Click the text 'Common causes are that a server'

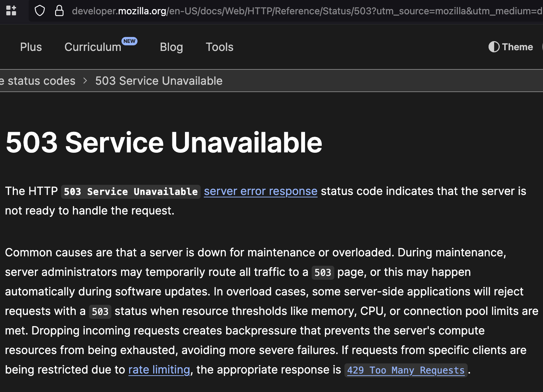click(x=94, y=252)
